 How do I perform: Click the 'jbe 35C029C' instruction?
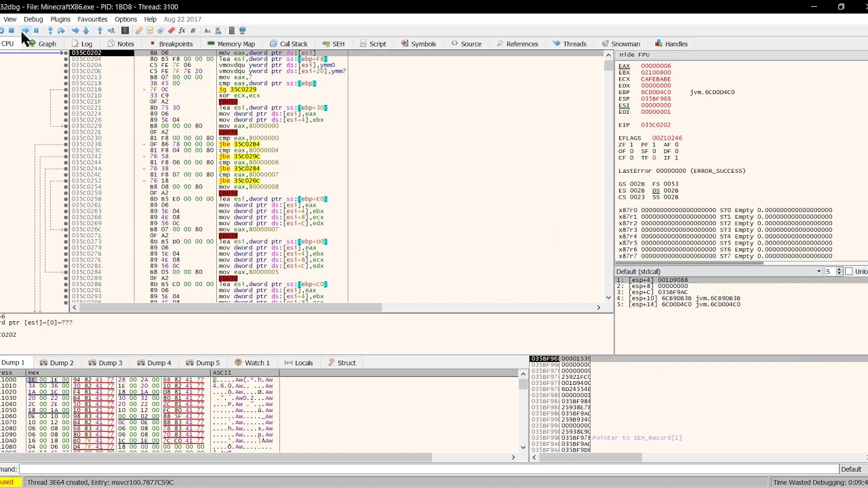pyautogui.click(x=239, y=157)
